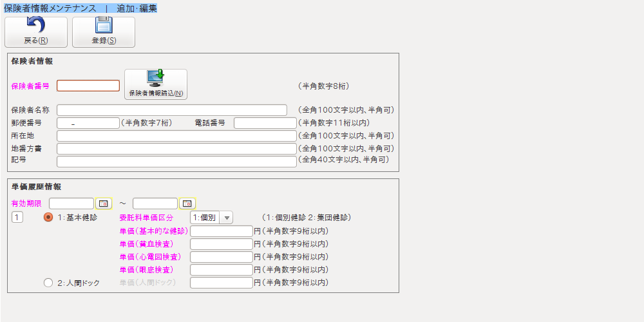The image size is (644, 322).
Task: Select the 2:人間ドック radio button
Action: (48, 283)
